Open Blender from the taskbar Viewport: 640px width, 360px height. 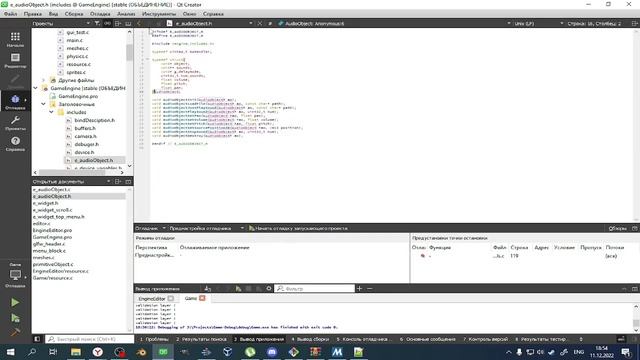point(141,352)
